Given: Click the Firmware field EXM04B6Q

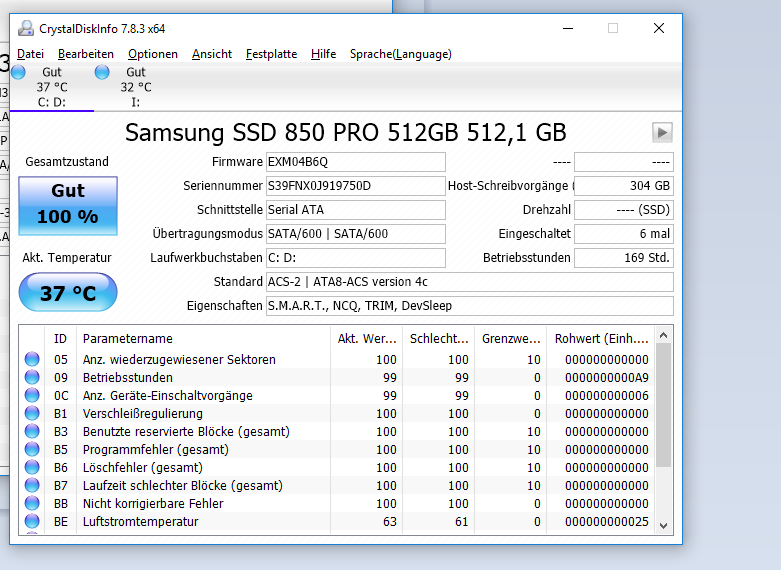Looking at the screenshot, I should click(x=356, y=162).
